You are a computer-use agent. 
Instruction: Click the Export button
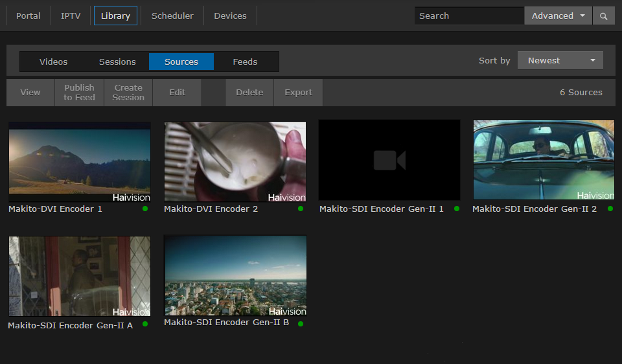pos(298,93)
